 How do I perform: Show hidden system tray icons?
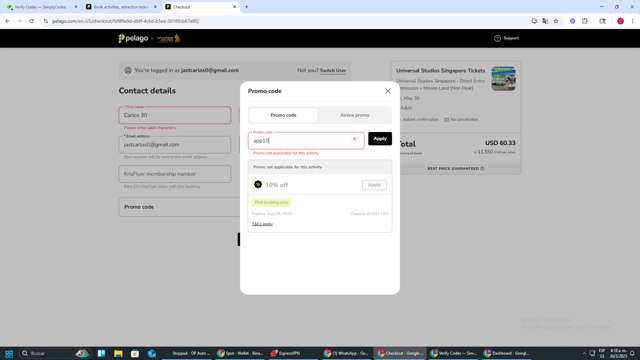tap(584, 353)
